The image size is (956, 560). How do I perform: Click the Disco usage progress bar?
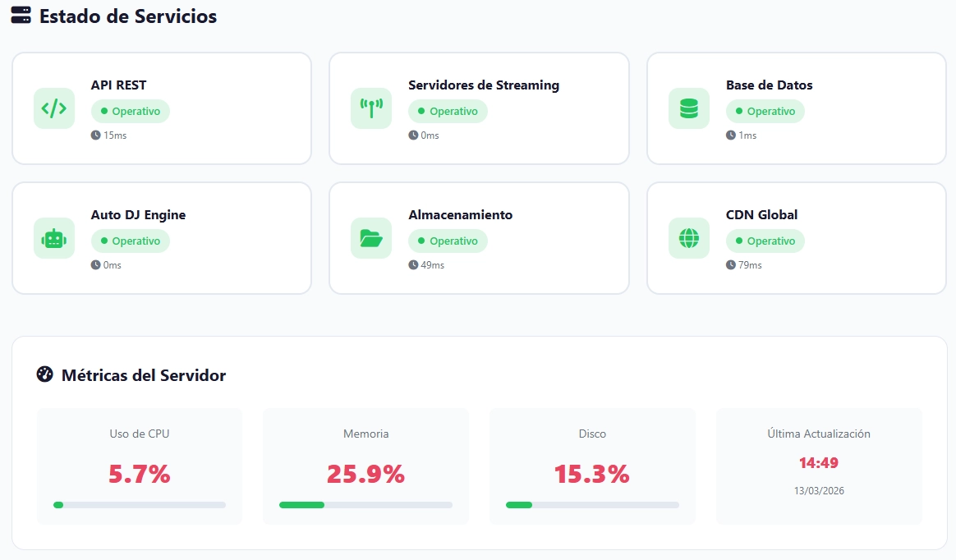tap(592, 505)
